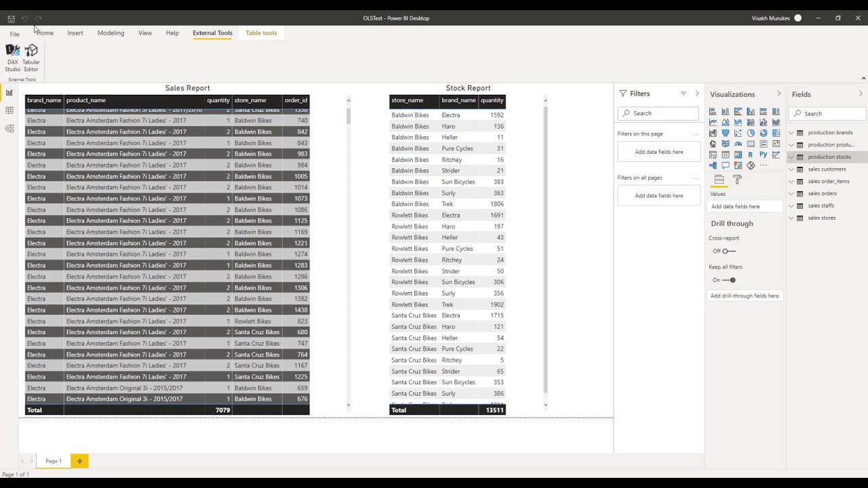Select the Donut chart visual
This screenshot has width=868, height=488.
click(764, 133)
